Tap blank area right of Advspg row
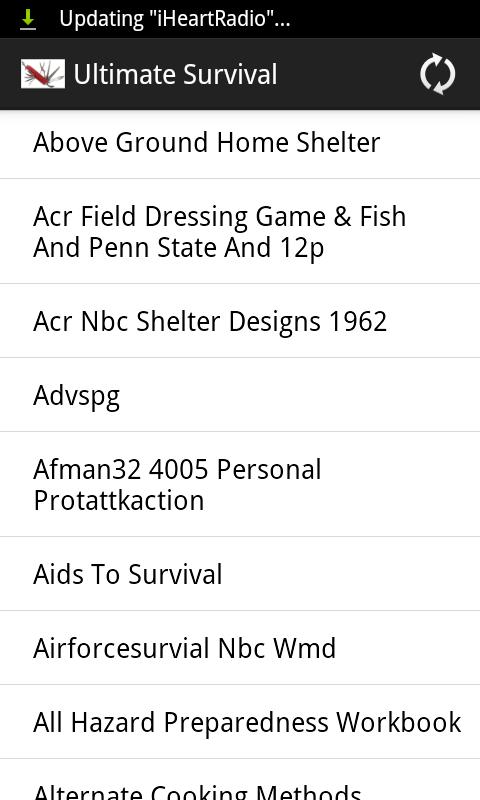 pyautogui.click(x=300, y=395)
